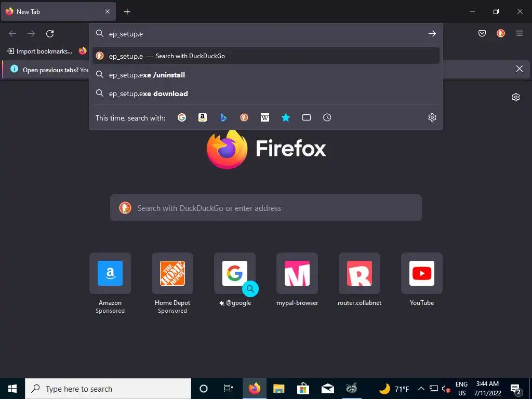Open Firefox bookmark icon in bookmarks toolbar
Screen dimensions: 532x399
(x=83, y=51)
